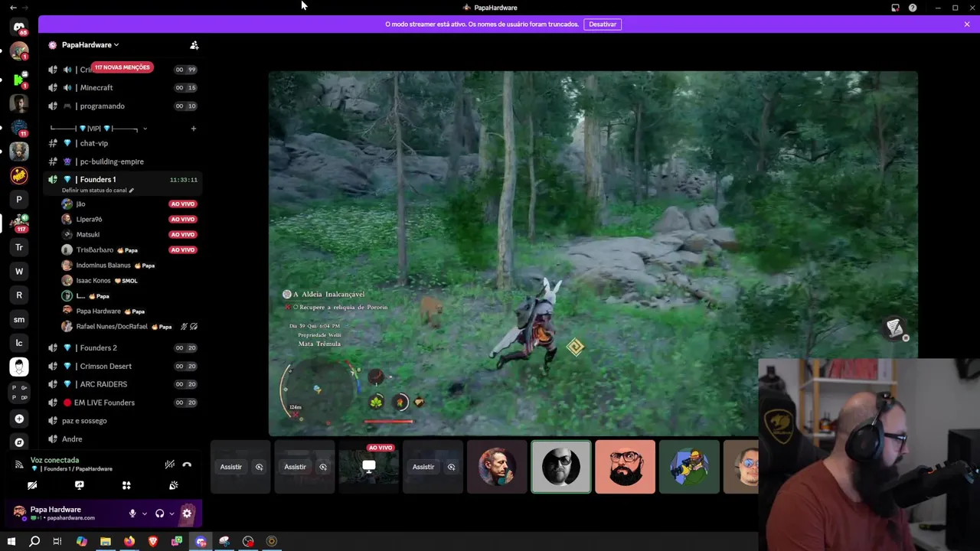The width and height of the screenshot is (980, 551).
Task: Collapse the VIP channel category
Action: coord(98,129)
